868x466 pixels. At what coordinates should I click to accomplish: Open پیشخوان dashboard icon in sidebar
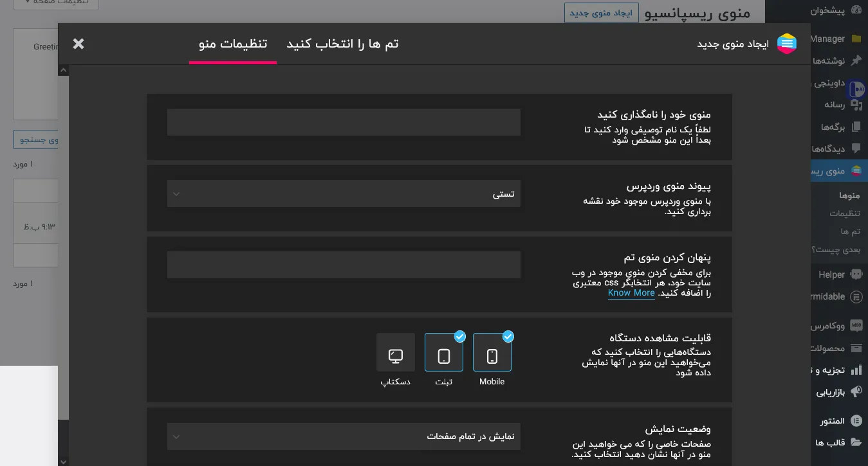[x=856, y=10]
